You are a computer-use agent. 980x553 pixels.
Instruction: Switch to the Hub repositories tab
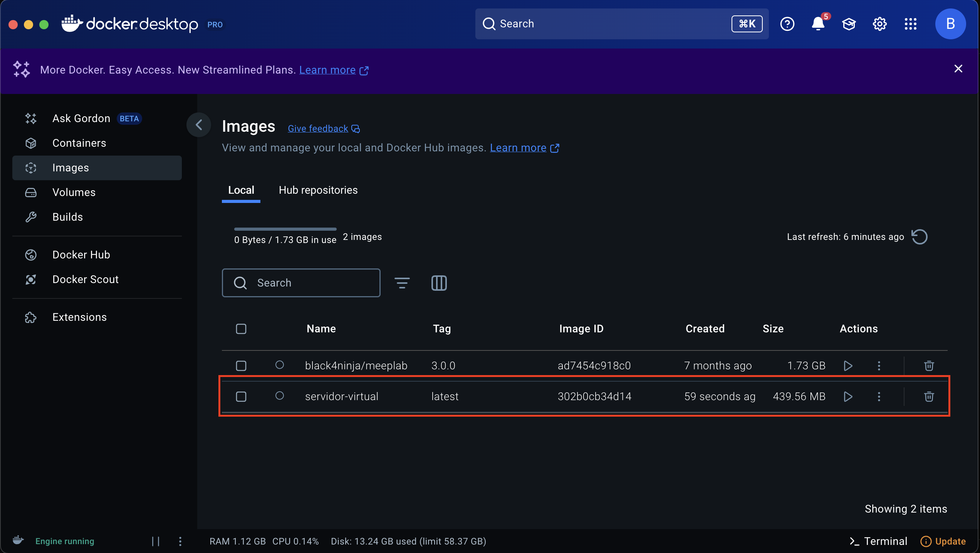point(318,190)
